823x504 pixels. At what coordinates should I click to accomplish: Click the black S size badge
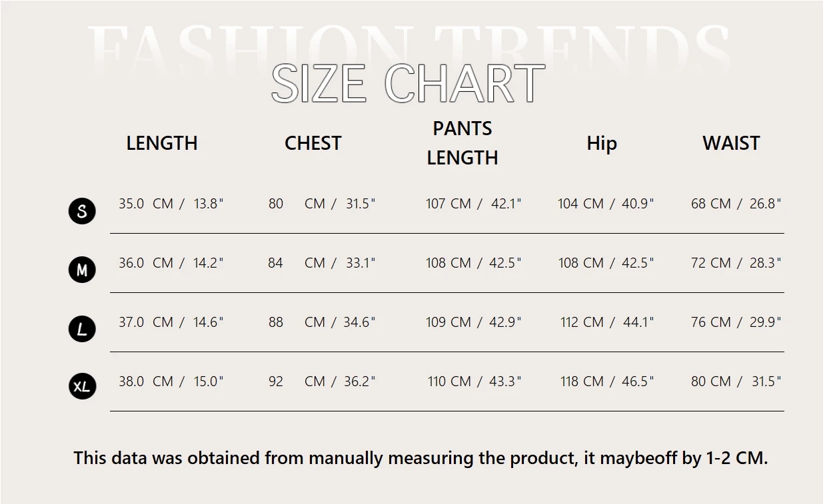(82, 211)
